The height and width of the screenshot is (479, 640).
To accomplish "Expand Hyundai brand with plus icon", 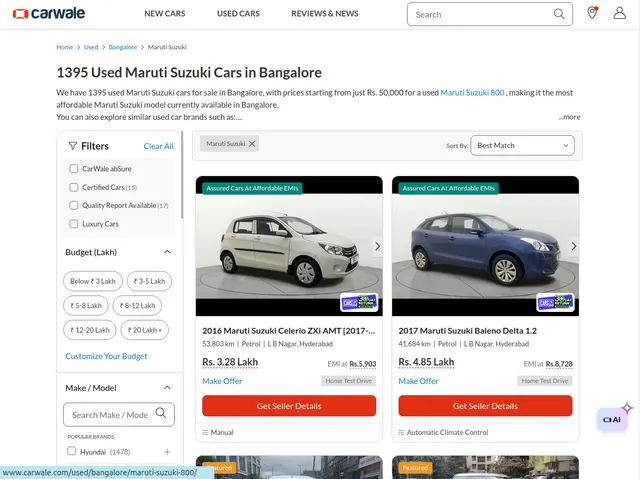I will tap(167, 452).
